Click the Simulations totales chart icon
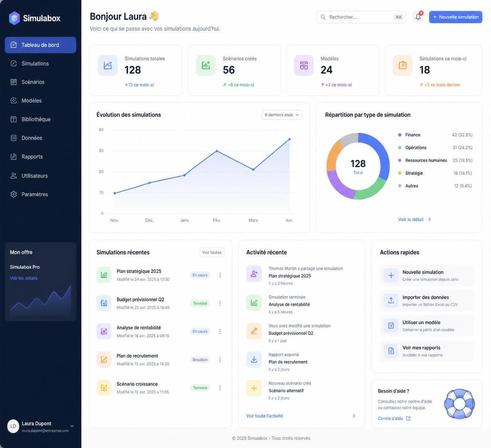 [x=108, y=65]
